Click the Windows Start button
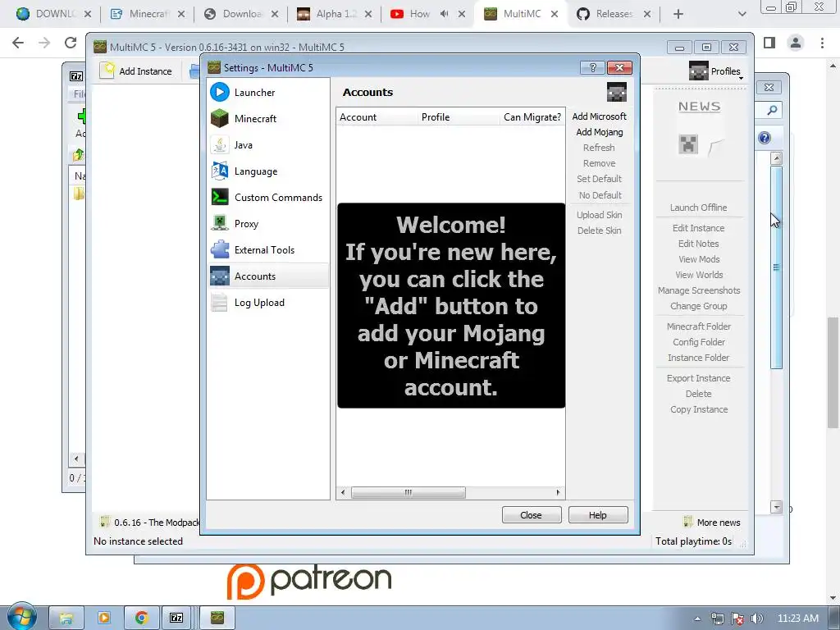 pos(22,617)
